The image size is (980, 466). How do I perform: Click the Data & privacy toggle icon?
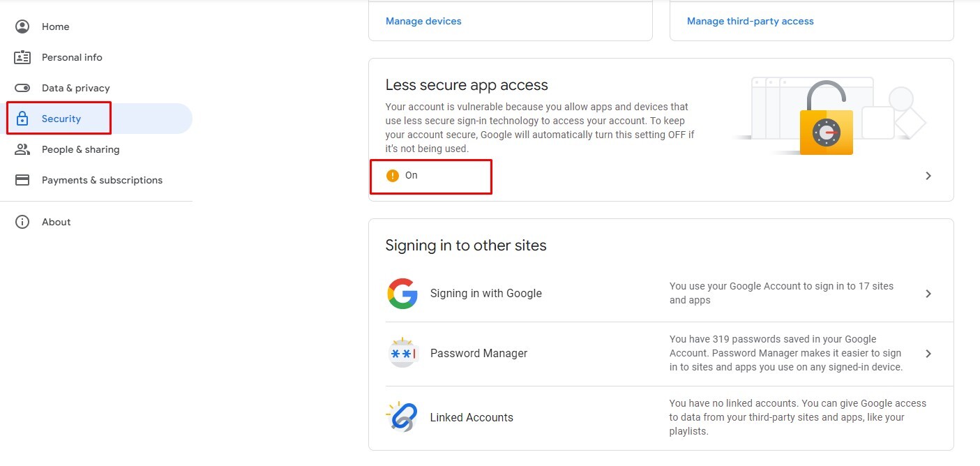point(22,88)
